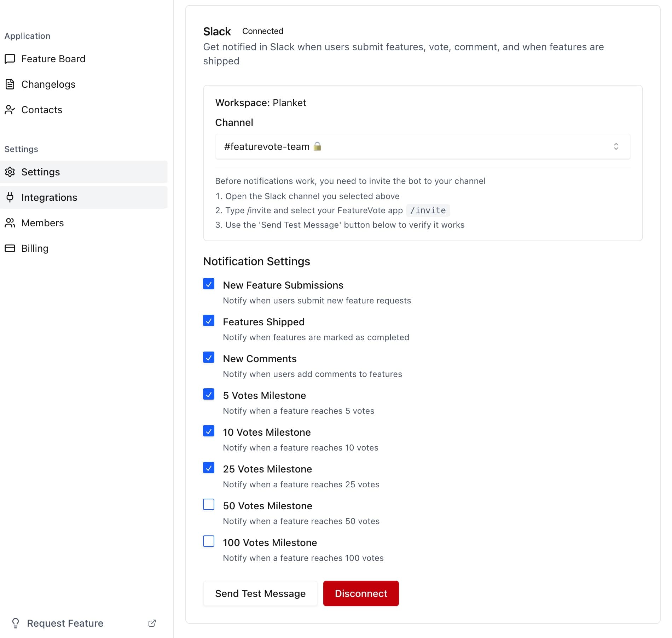Click the '10 Votes Milestone' label

click(267, 432)
